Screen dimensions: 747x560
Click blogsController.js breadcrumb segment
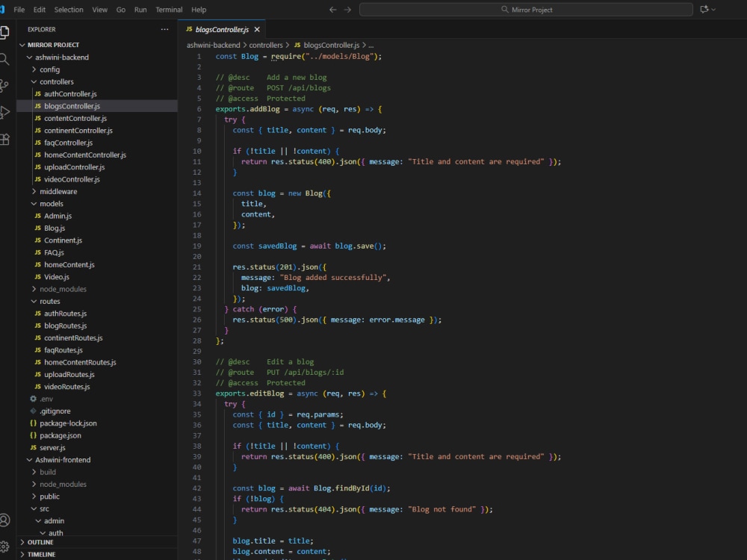(327, 46)
